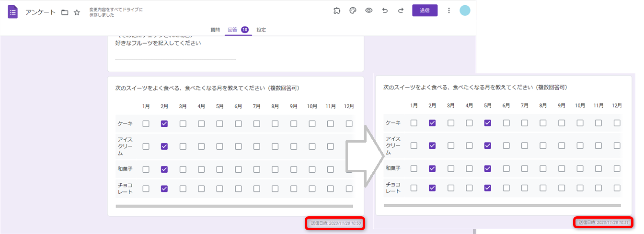
Task: Click the move to folder icon
Action: tap(65, 12)
